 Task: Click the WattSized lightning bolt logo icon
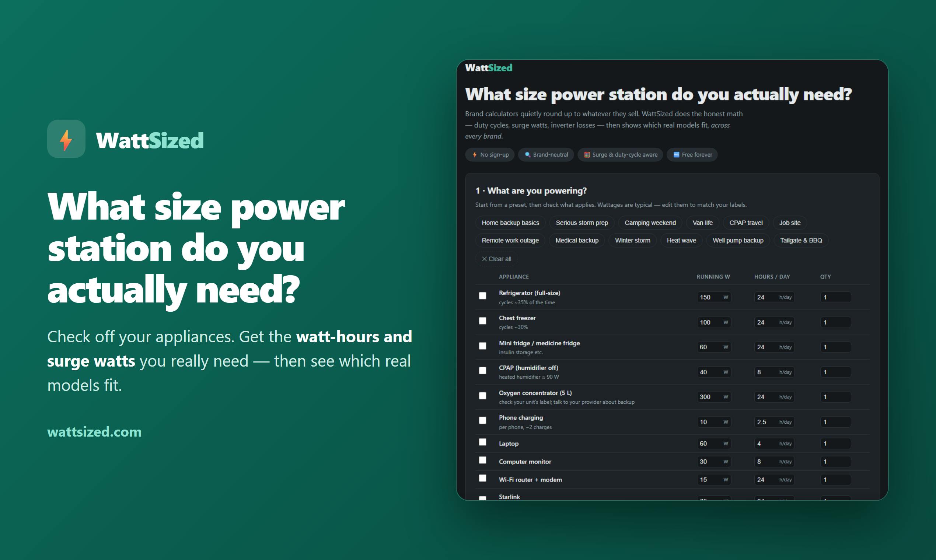[x=66, y=139]
